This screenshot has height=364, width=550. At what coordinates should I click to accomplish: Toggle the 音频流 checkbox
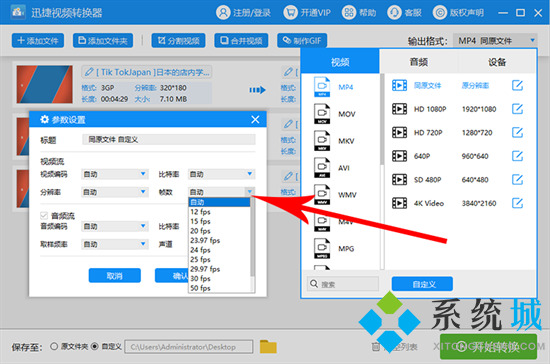point(44,215)
